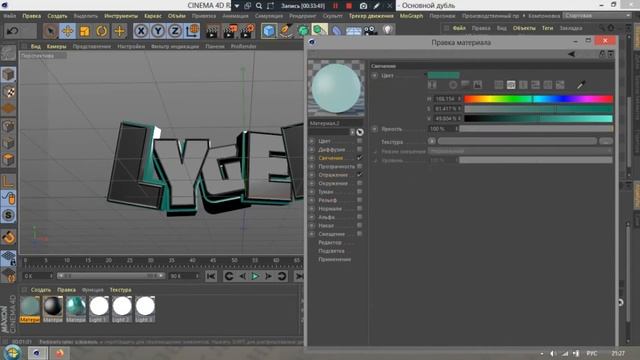This screenshot has width=640, height=360.
Task: Enable the Туман channel checkbox
Action: pyautogui.click(x=360, y=191)
